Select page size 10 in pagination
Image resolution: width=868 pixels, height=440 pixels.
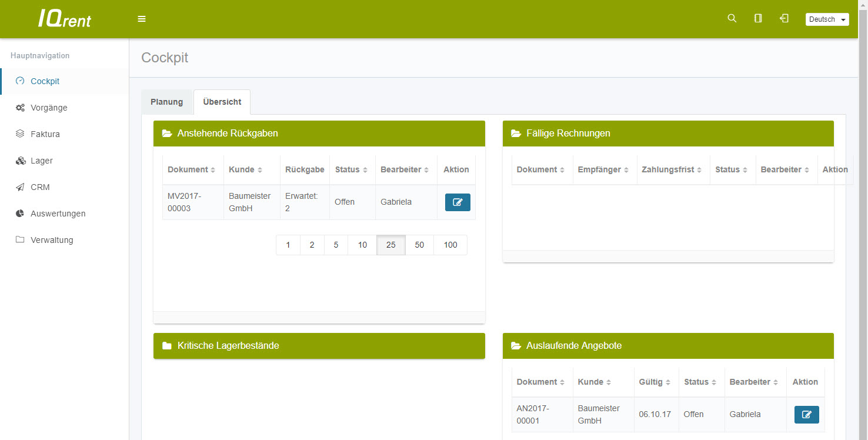[x=362, y=245]
